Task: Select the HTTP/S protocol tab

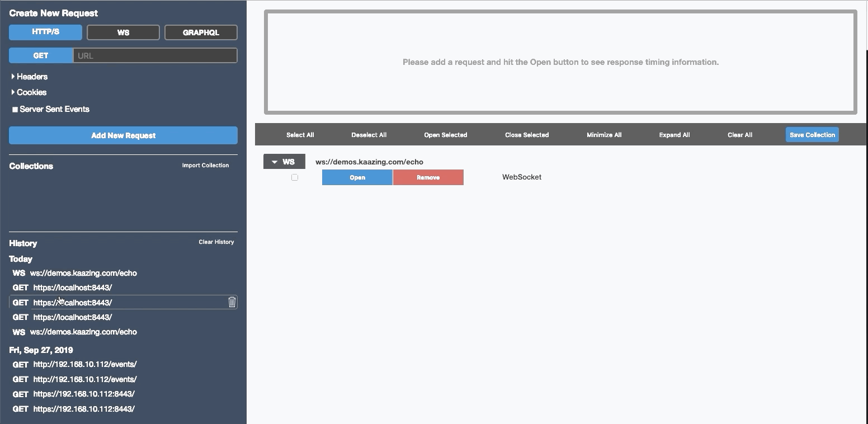Action: 45,32
